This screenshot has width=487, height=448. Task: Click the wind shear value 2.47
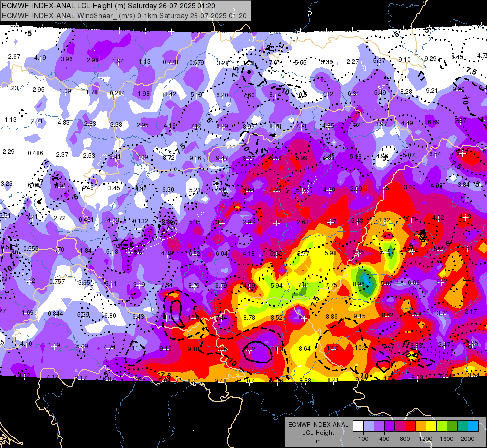tap(444, 344)
